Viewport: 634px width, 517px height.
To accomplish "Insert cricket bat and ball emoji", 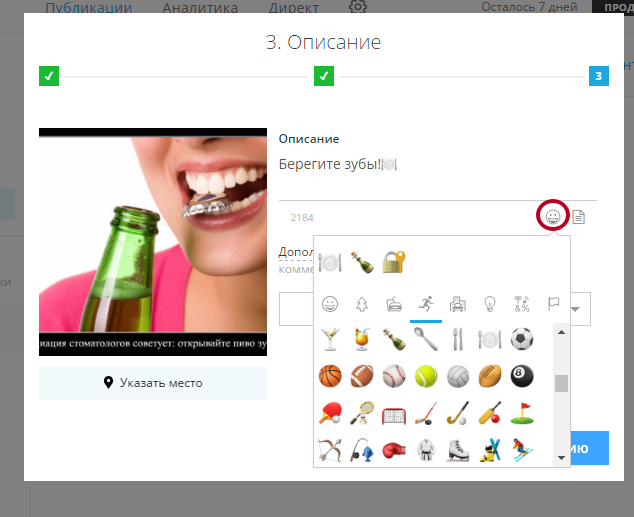I will coord(490,413).
